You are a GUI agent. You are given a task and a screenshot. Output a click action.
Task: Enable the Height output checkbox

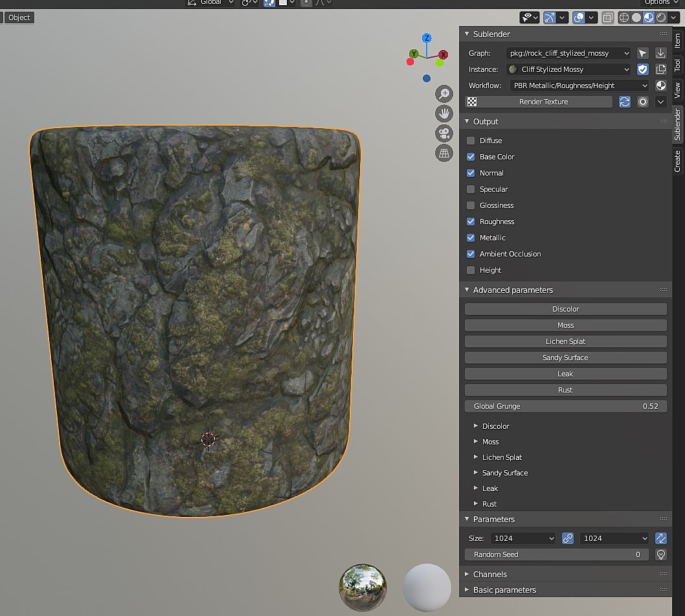[471, 270]
